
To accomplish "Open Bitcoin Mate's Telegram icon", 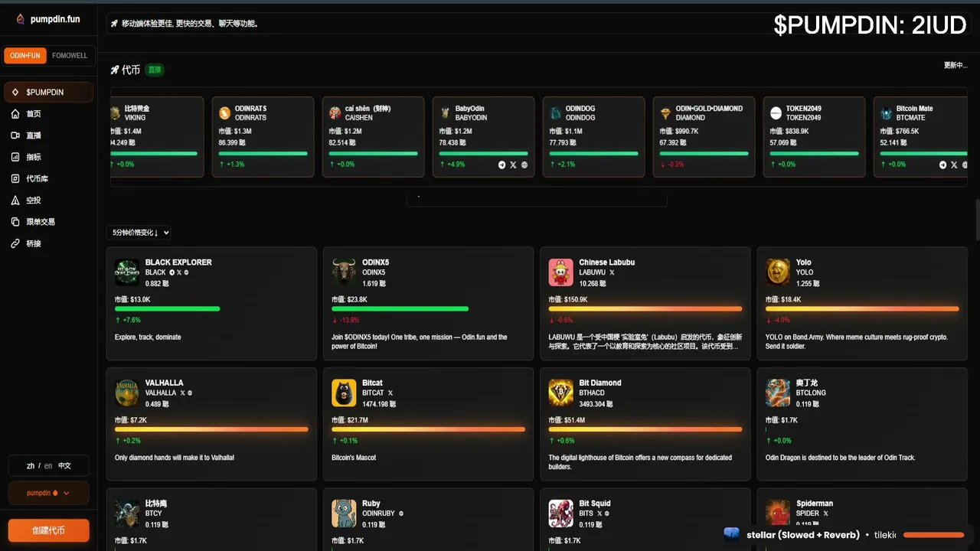I will [x=943, y=165].
